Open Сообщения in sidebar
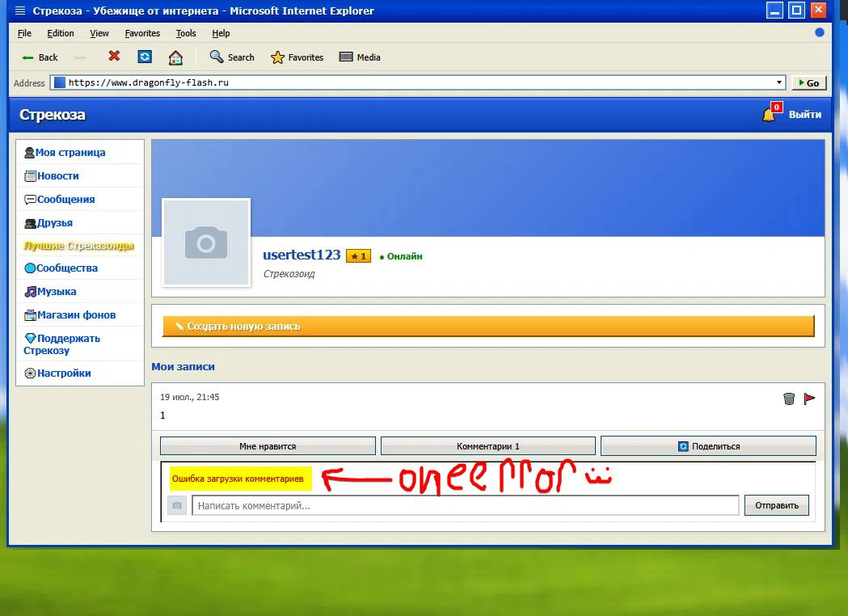This screenshot has width=848, height=616. [60, 200]
